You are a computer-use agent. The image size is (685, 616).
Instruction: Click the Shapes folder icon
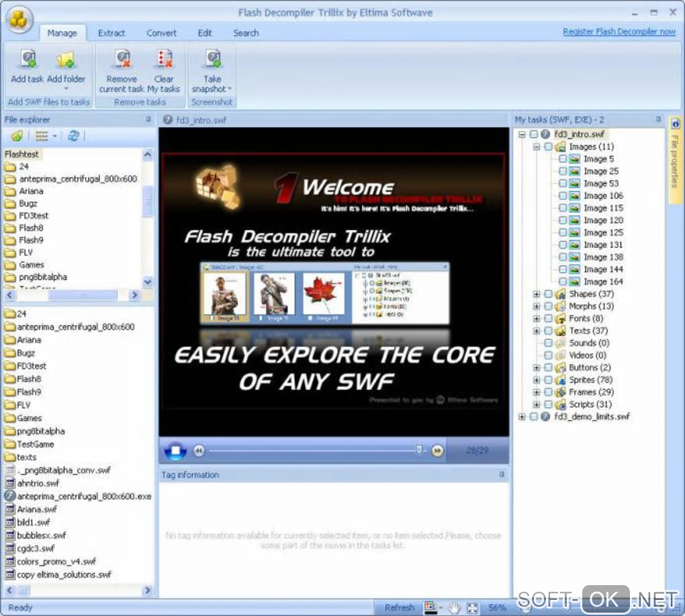point(560,294)
